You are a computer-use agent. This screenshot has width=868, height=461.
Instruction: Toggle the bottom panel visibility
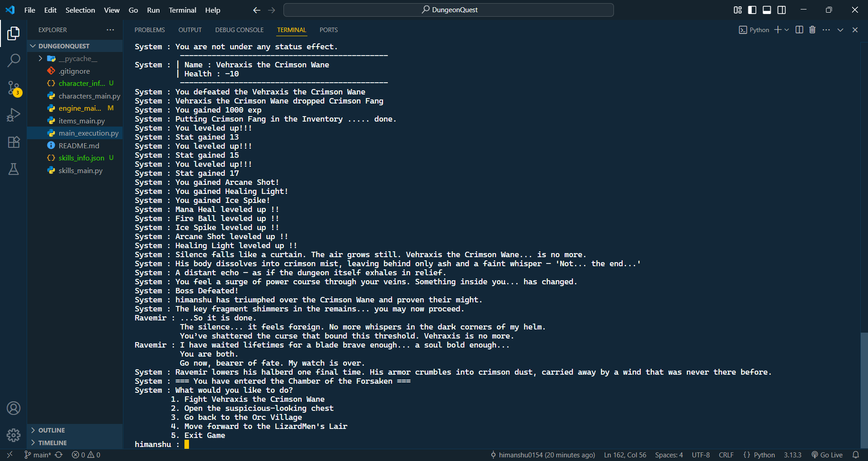[x=767, y=10]
